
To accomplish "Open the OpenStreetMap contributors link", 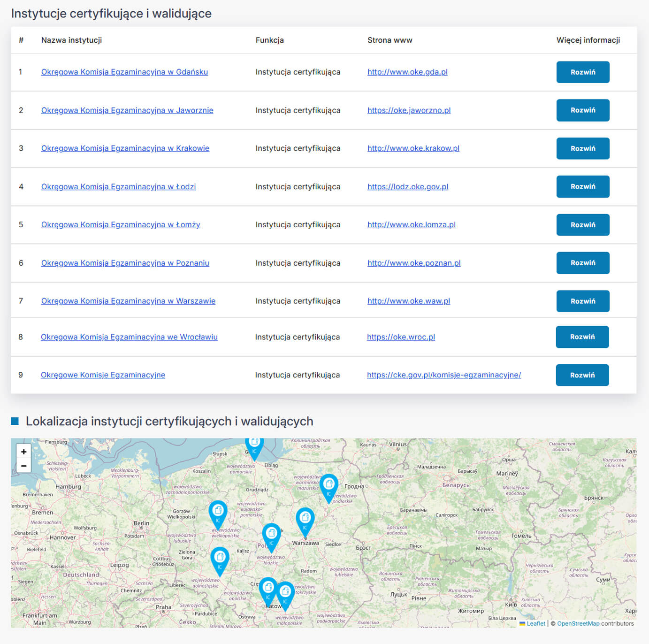I will 578,623.
